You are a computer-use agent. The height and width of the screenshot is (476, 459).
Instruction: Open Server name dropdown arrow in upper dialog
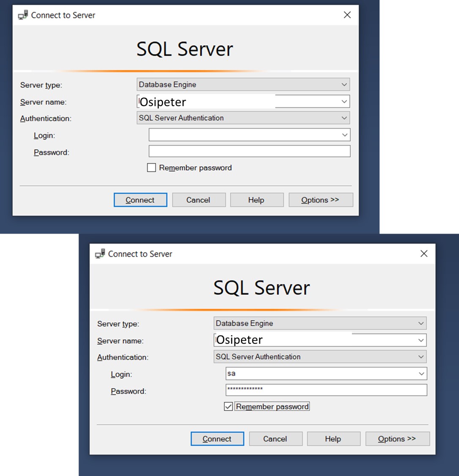pyautogui.click(x=344, y=102)
